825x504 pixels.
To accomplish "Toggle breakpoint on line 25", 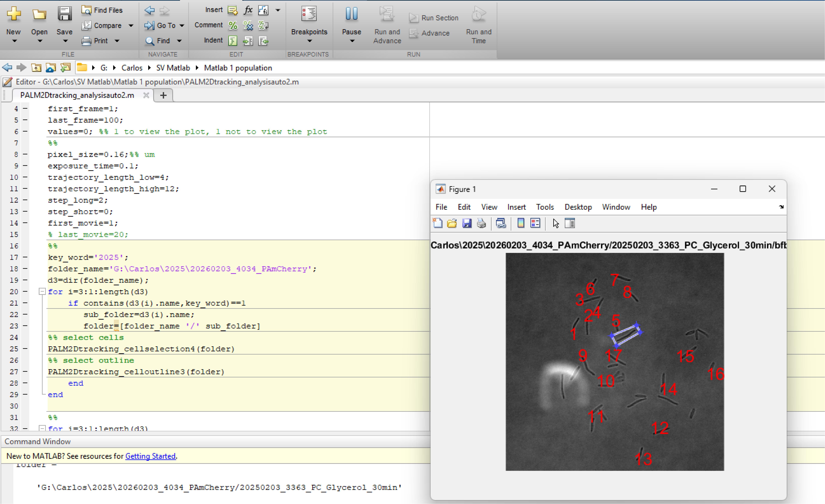I will click(25, 349).
